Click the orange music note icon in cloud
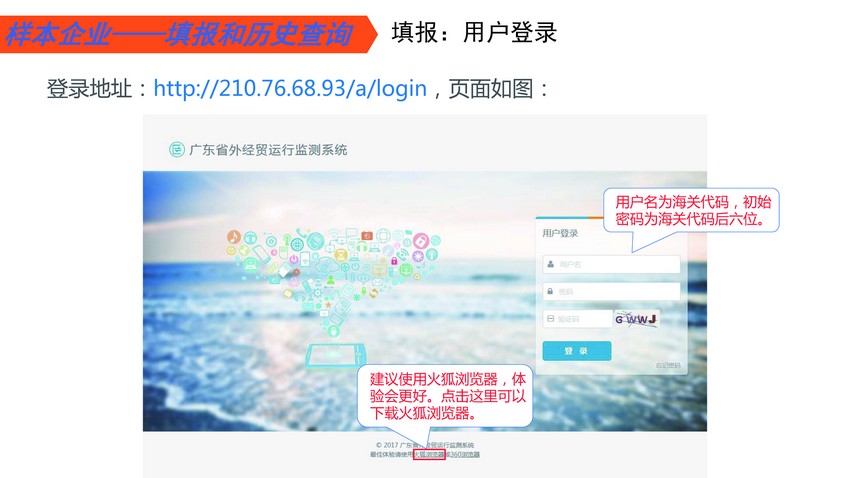 coord(234,237)
